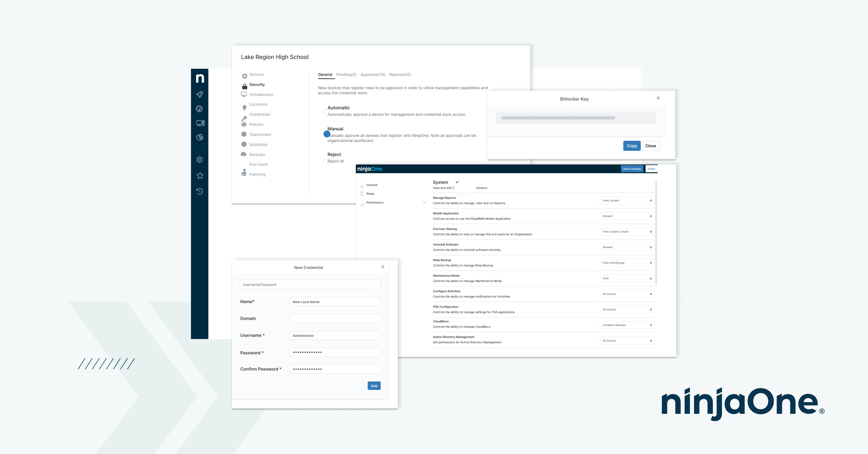The width and height of the screenshot is (868, 454).
Task: Open the Ninja Backup permission dropdown
Action: (627, 263)
